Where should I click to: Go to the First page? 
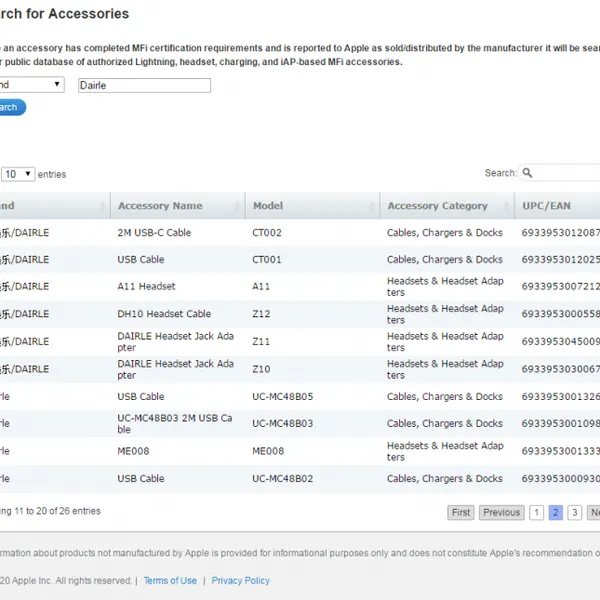point(461,512)
